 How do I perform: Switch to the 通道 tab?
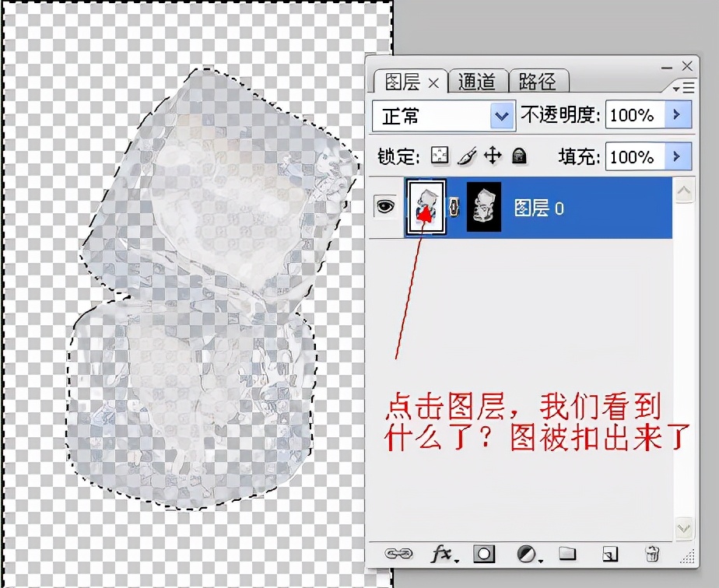click(x=478, y=81)
